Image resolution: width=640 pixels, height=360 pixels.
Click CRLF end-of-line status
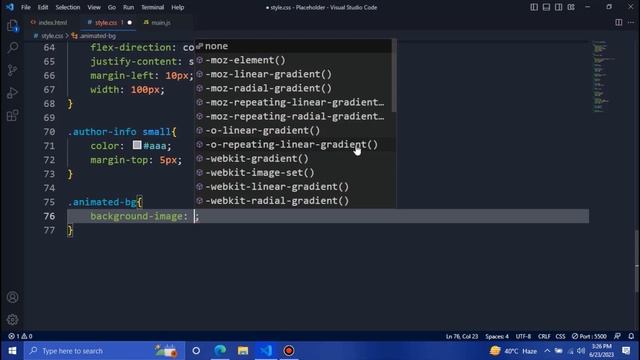coord(544,336)
